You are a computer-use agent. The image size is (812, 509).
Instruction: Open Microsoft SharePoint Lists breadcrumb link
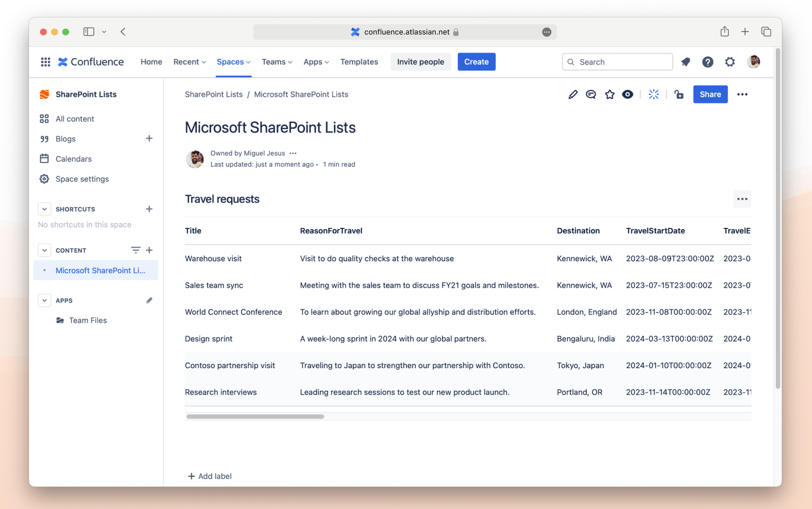(x=301, y=94)
